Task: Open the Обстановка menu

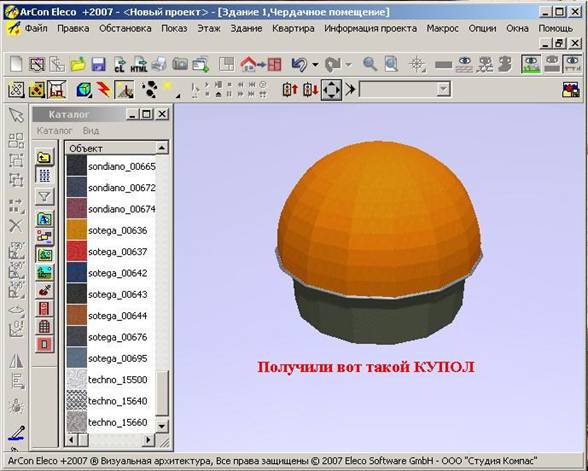Action: click(125, 28)
